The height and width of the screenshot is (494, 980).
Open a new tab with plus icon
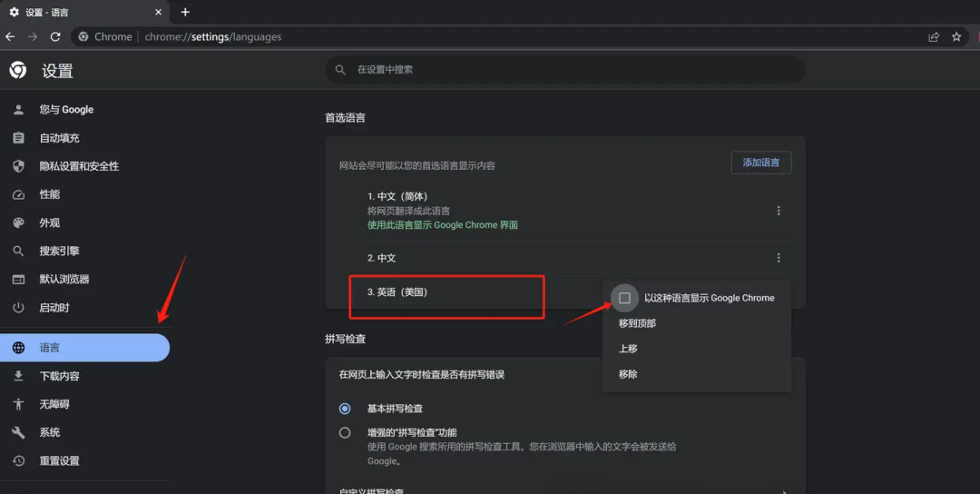point(185,12)
